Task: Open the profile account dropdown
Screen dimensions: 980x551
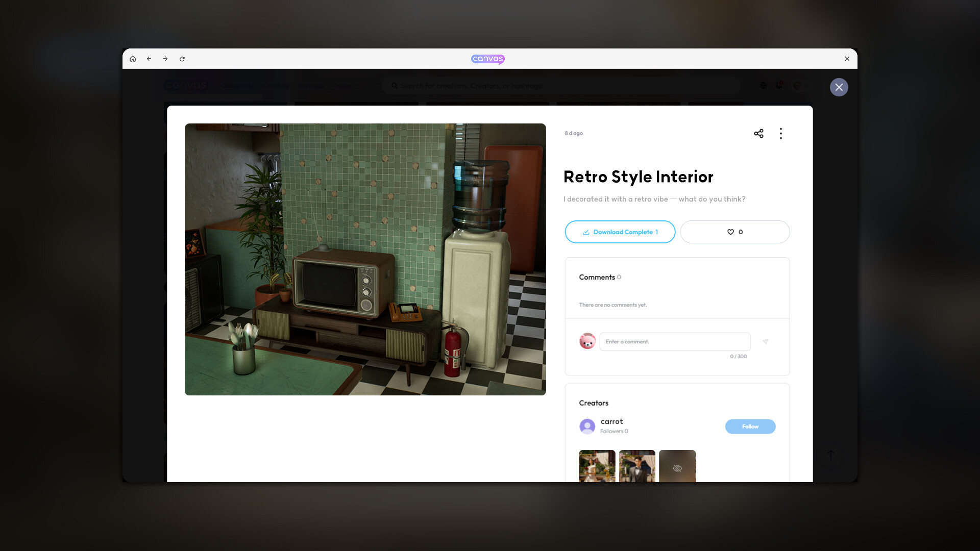Action: 800,85
